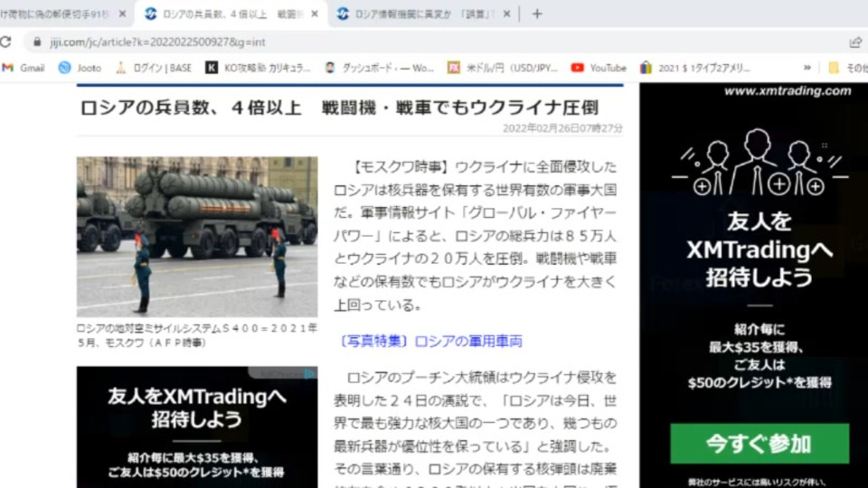Close the 偽の郵便切手 tab
Viewport: 868px width, 488px height.
click(122, 14)
